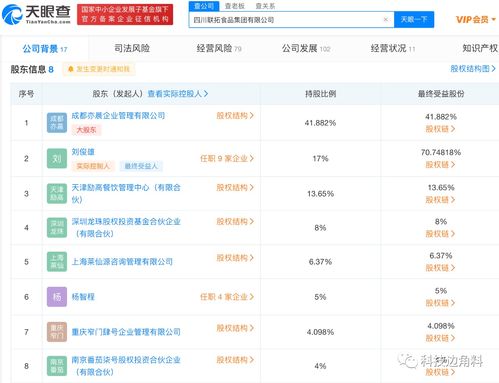Select the 持股比例 column header
The image size is (499, 383).
click(x=320, y=94)
